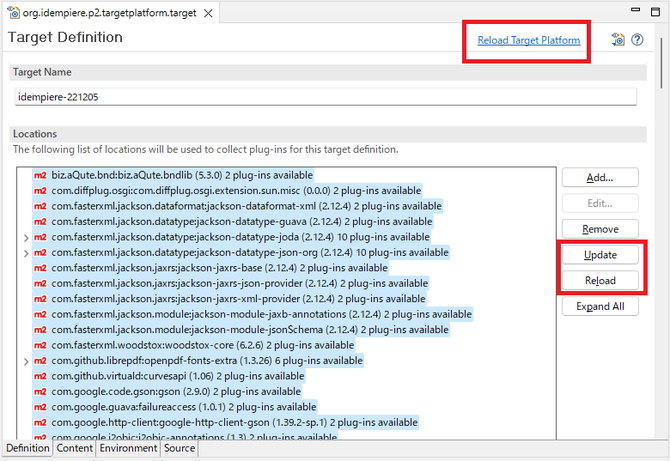670x461 pixels.
Task: Click the Expand All button
Action: coord(600,306)
